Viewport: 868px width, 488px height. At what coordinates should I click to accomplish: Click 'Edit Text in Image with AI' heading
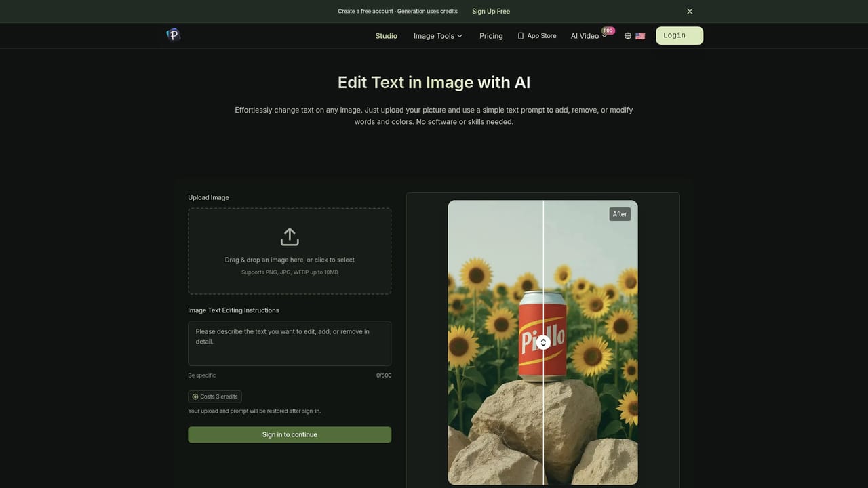pyautogui.click(x=434, y=82)
